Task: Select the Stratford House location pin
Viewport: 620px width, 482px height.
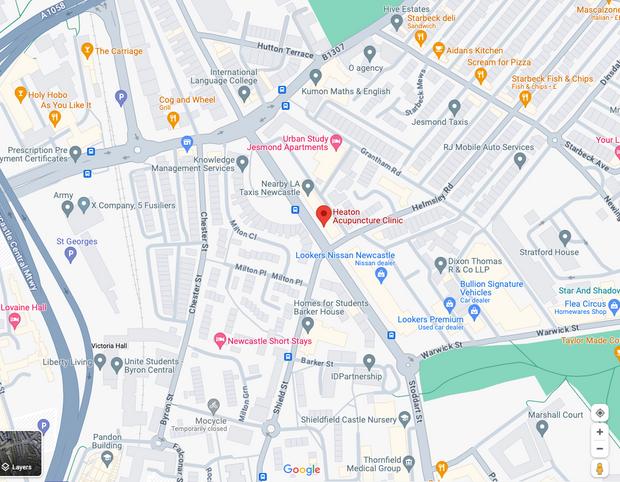Action: coord(565,238)
